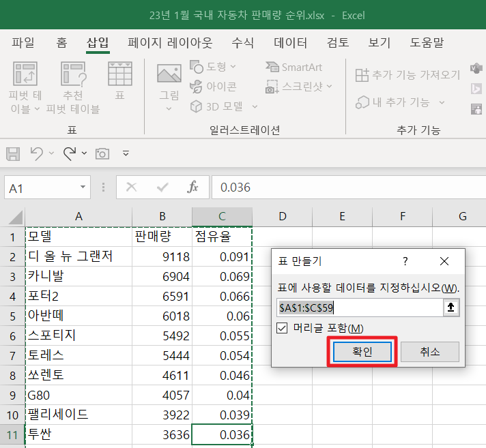486x448 pixels.
Task: Select cell containing 팰리세이드
Action: (x=78, y=415)
